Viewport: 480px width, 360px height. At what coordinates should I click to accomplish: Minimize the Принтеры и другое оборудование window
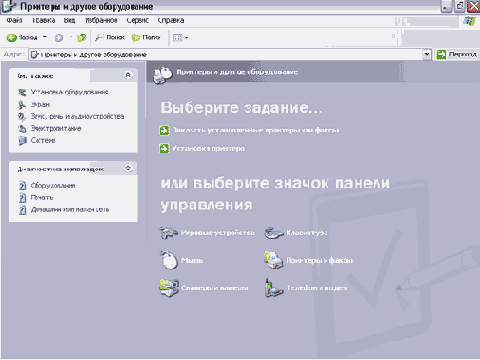click(x=446, y=7)
